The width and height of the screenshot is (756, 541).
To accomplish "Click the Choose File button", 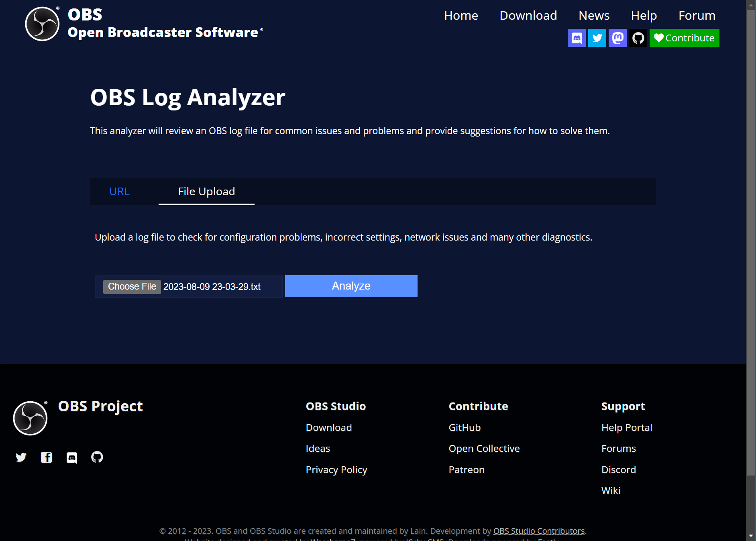I will (x=132, y=286).
